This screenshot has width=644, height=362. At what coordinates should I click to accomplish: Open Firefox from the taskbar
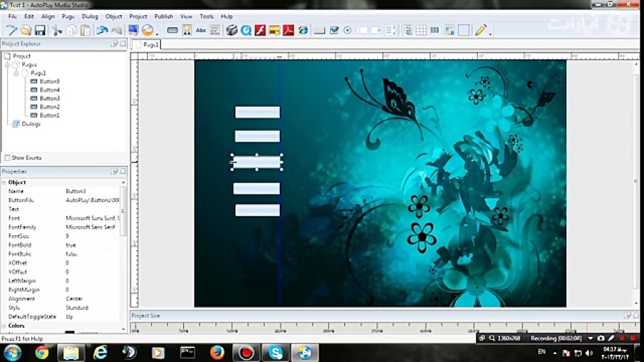point(216,353)
